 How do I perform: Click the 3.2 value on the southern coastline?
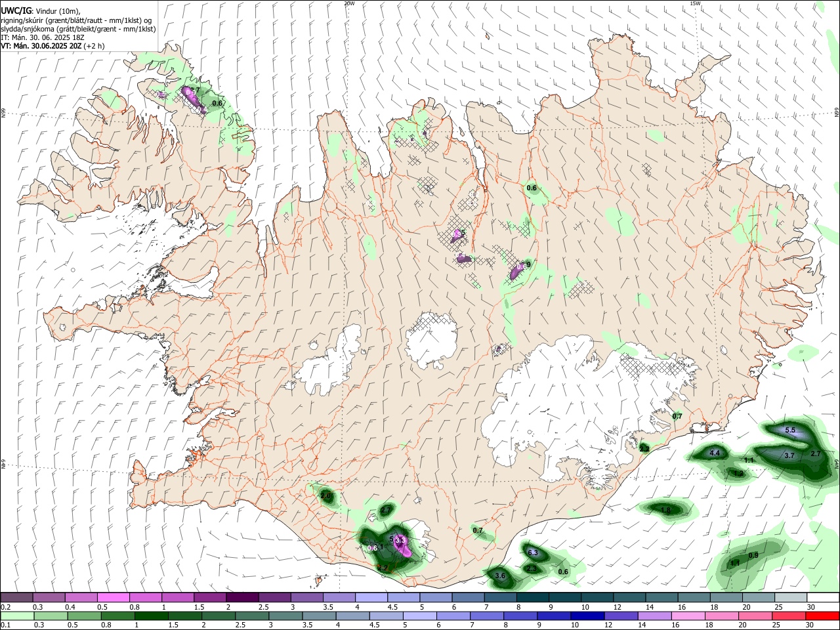[x=383, y=568]
